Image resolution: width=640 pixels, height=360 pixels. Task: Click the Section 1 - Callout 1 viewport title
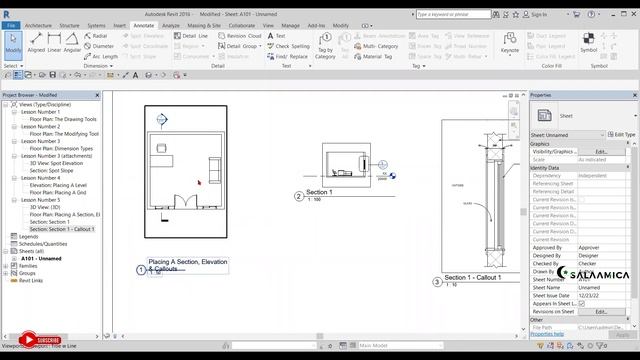[x=472, y=278]
